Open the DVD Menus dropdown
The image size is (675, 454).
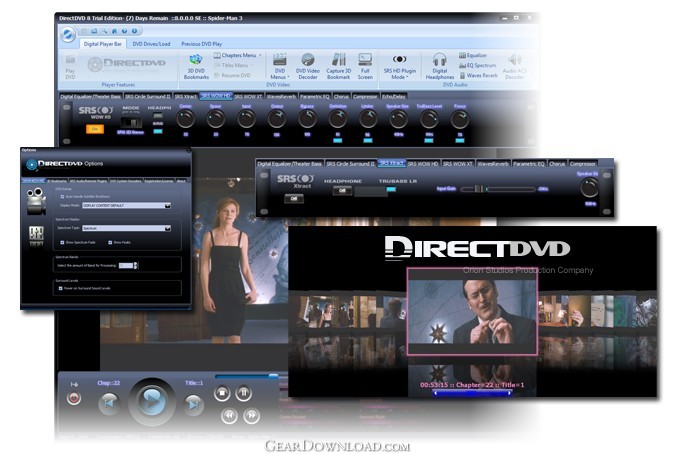click(x=280, y=66)
